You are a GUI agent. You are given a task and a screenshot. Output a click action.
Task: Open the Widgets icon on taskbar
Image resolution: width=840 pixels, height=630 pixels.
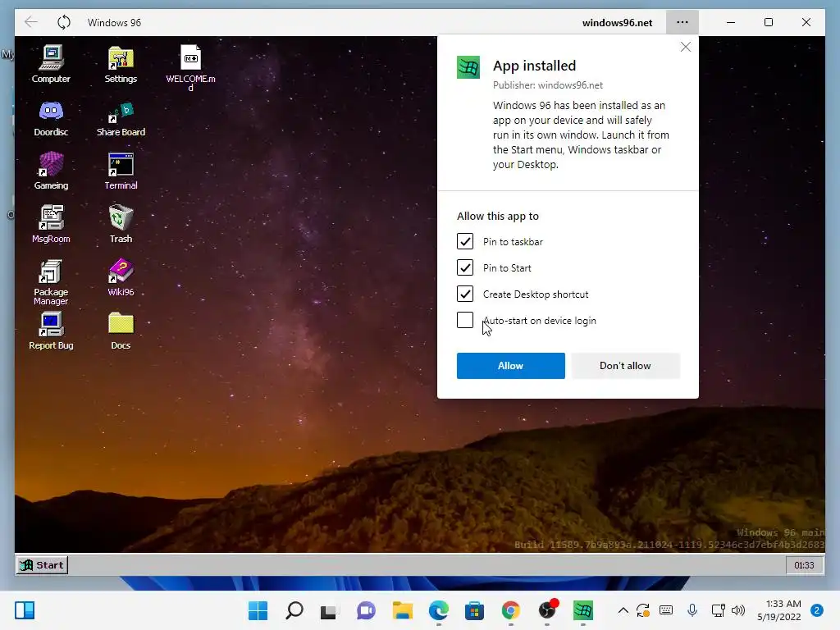[x=25, y=610]
